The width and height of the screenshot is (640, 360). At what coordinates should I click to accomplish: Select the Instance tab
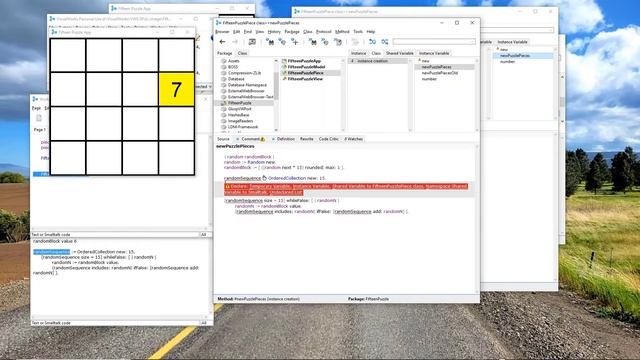pos(358,53)
